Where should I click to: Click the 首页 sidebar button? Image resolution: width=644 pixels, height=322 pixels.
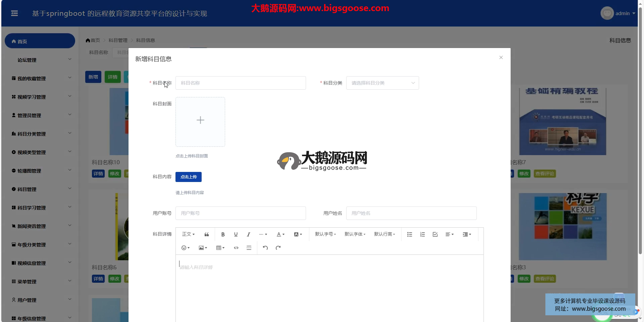[40, 41]
